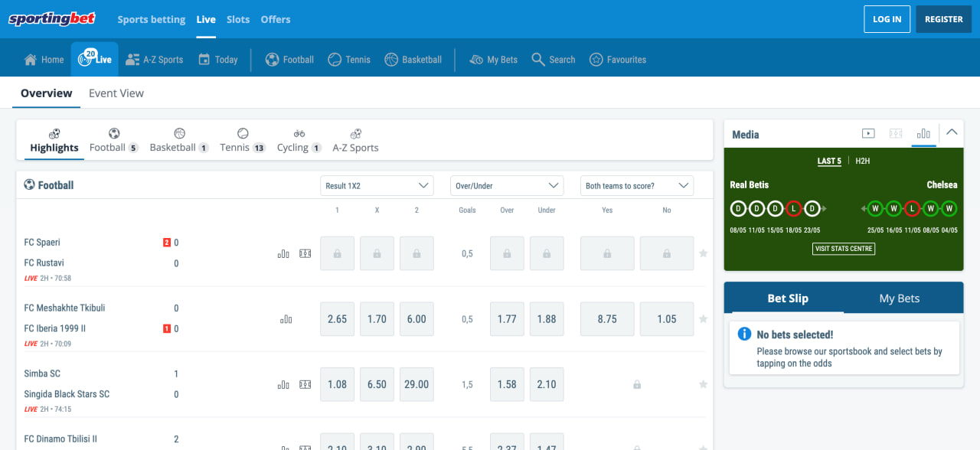
Task: Click the LOG IN button
Action: coord(887,19)
